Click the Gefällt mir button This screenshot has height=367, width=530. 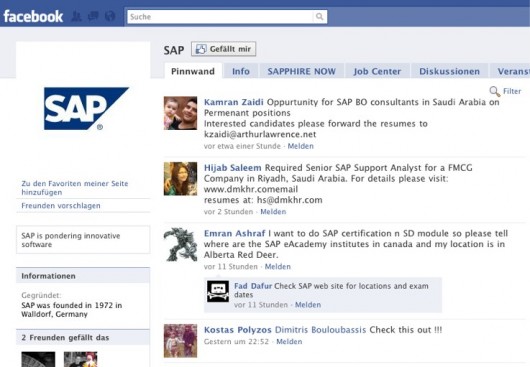click(x=223, y=49)
